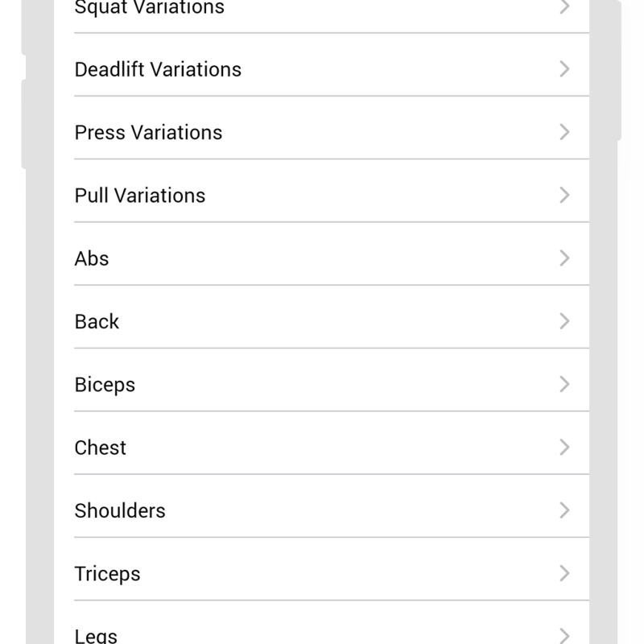Select the Squat Variations list item

(x=322, y=8)
